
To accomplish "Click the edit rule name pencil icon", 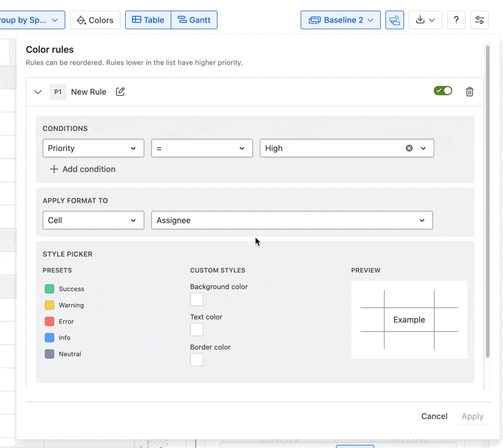I will pos(120,92).
